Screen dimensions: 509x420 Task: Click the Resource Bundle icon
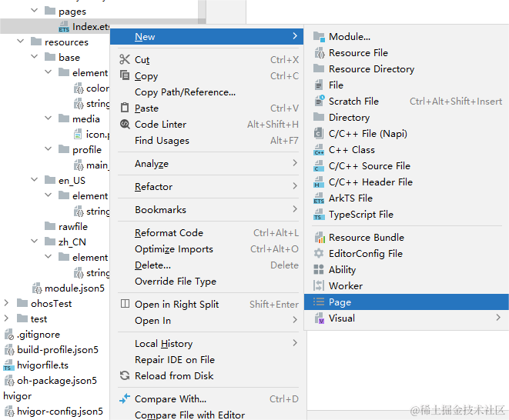[x=320, y=238]
